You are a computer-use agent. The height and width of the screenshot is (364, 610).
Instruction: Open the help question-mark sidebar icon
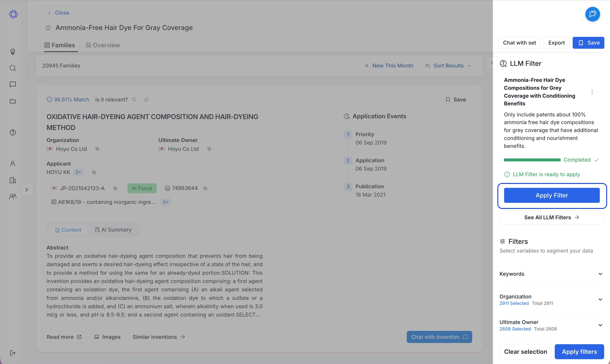pyautogui.click(x=13, y=132)
